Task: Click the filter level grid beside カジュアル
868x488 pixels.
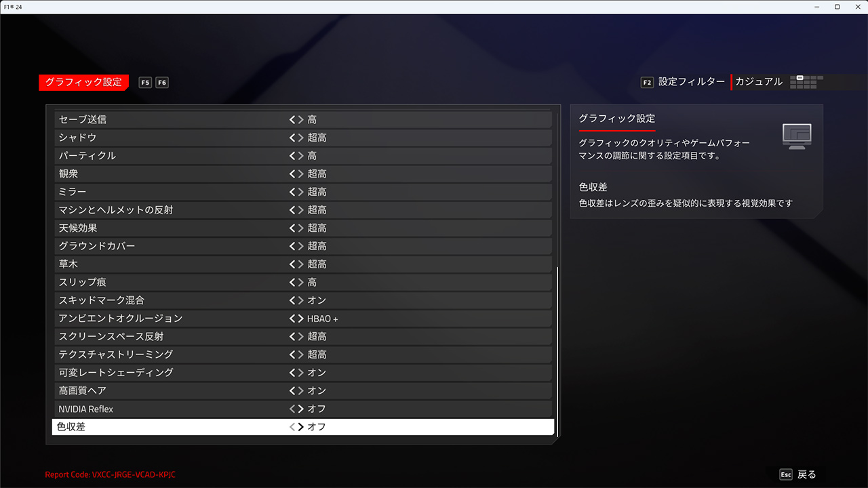Action: (x=807, y=82)
